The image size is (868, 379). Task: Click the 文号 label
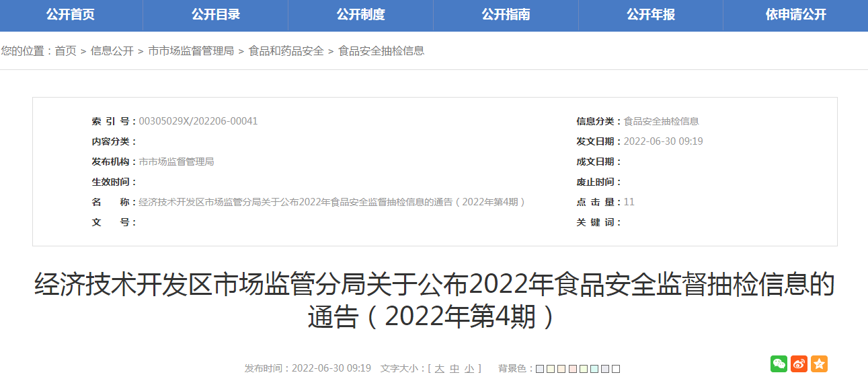point(114,222)
